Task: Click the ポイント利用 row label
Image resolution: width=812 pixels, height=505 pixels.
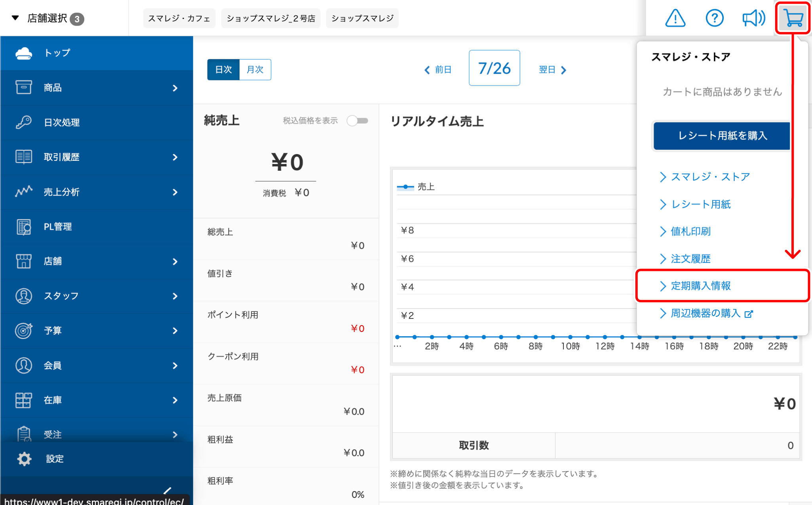Action: click(233, 315)
